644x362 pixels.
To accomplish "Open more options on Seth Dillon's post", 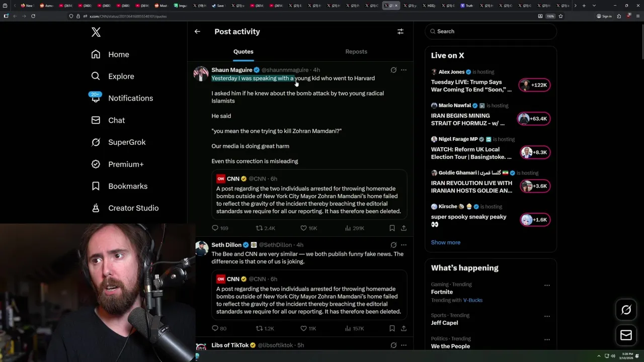I will (x=404, y=245).
